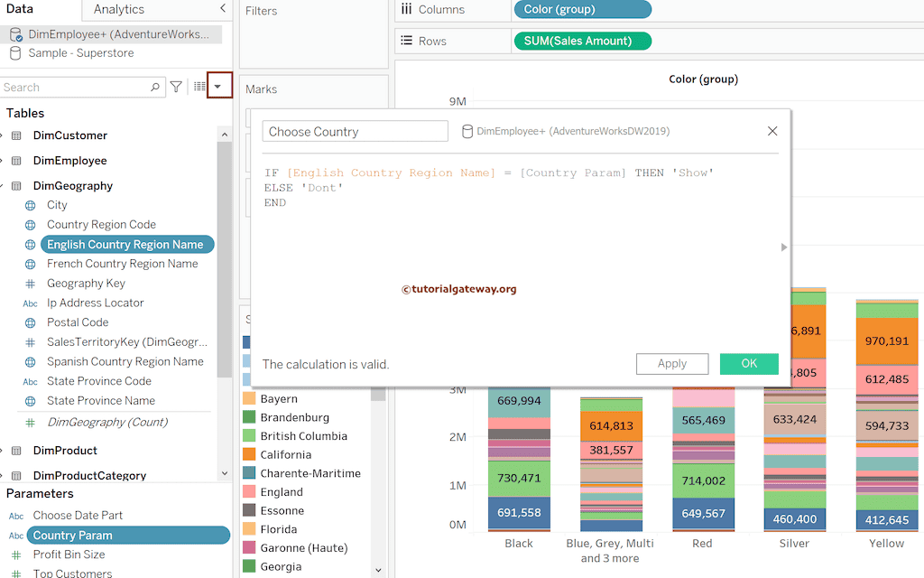Click the DimProduct table icon
The width and height of the screenshot is (924, 578).
pyautogui.click(x=16, y=451)
